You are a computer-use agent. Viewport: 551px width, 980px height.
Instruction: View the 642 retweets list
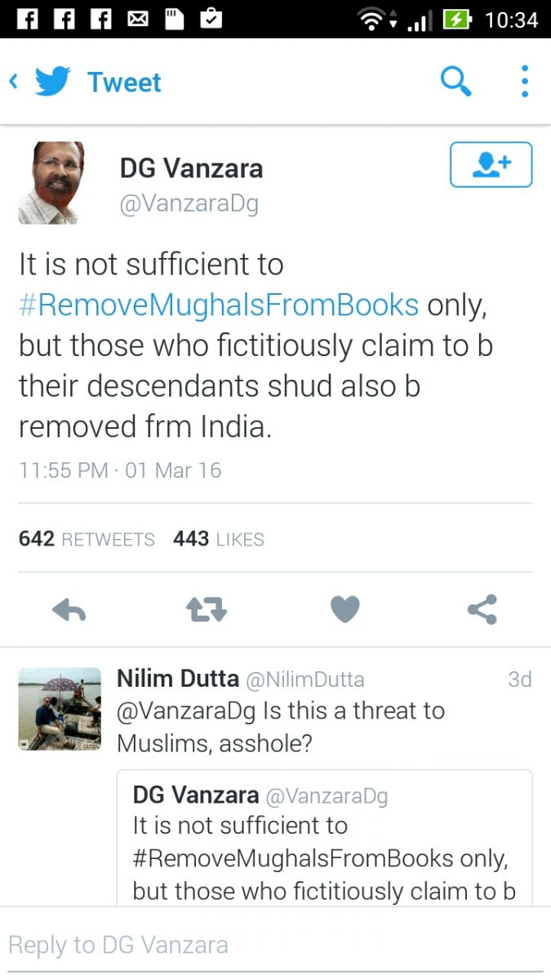tap(87, 539)
